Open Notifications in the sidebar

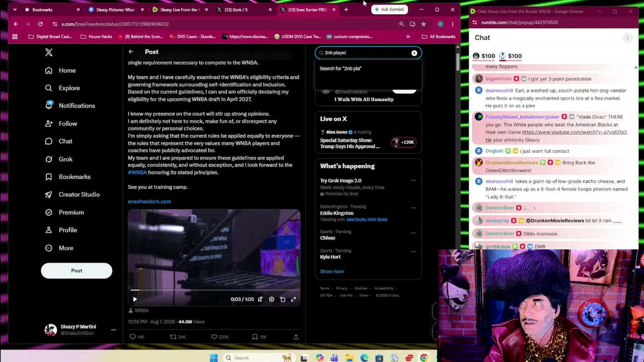[70, 106]
